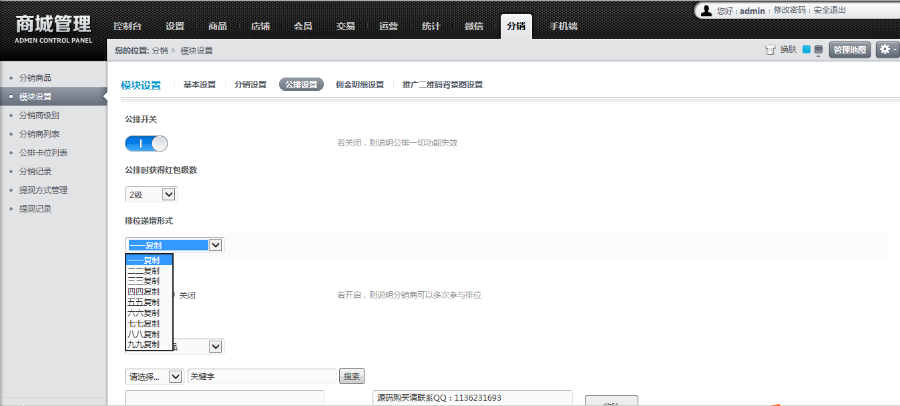Viewport: 900px width, 406px height.
Task: Open the 手机端 top menu
Action: (563, 26)
